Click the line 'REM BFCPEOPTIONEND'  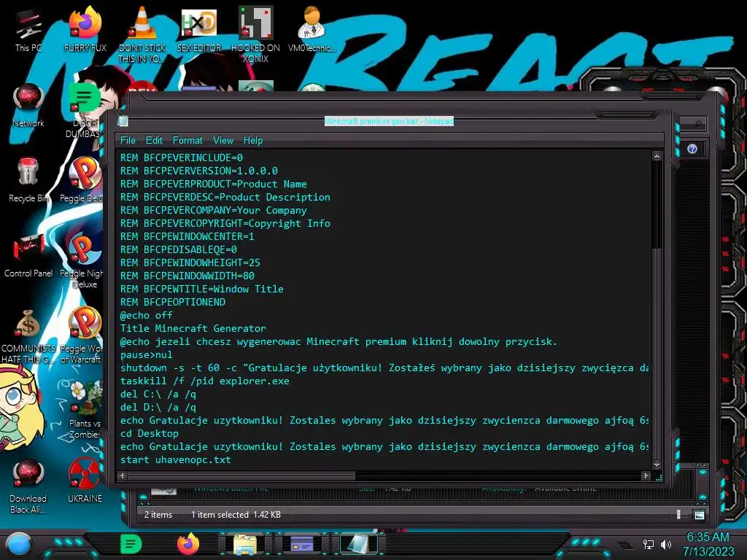pos(173,302)
